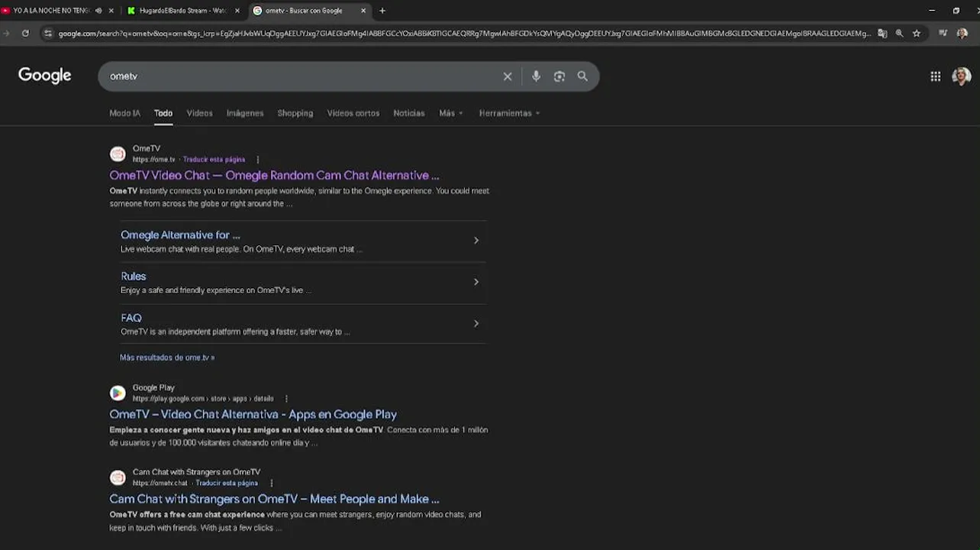Screen dimensions: 980x550
Task: Click the browser address bar URL
Action: click(x=464, y=34)
